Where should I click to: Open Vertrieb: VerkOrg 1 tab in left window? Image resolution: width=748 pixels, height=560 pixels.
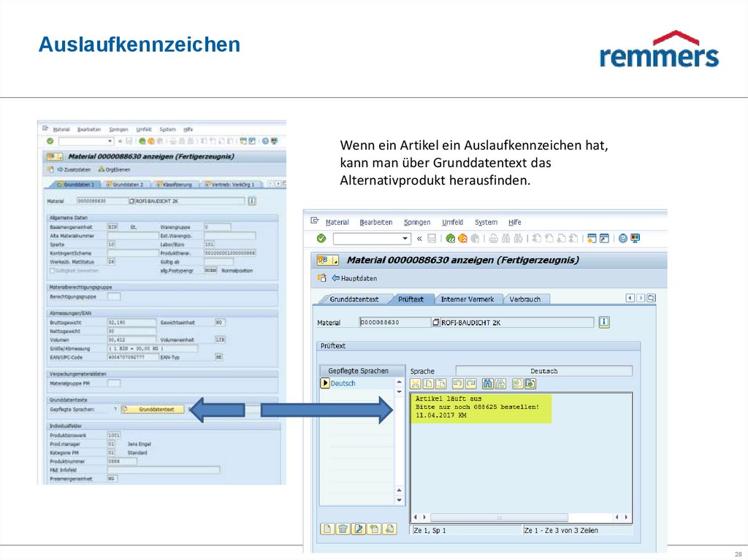[232, 185]
